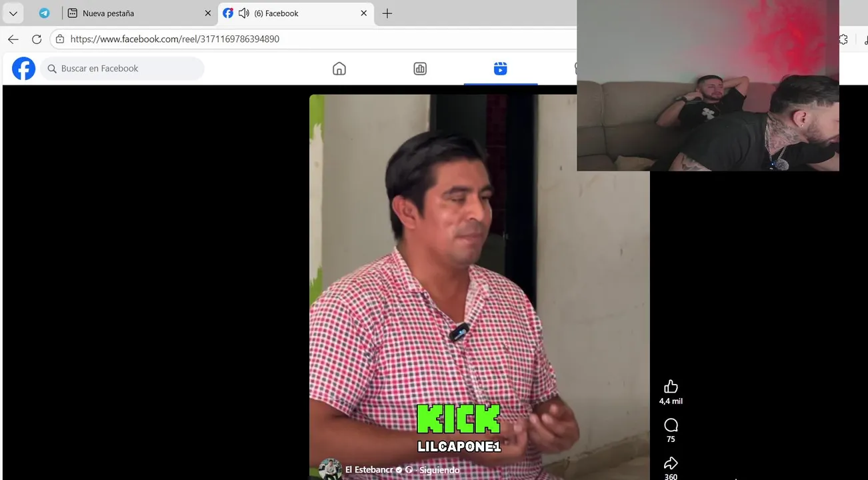The height and width of the screenshot is (480, 868).
Task: Close the Nueva pestaña tab
Action: (208, 13)
